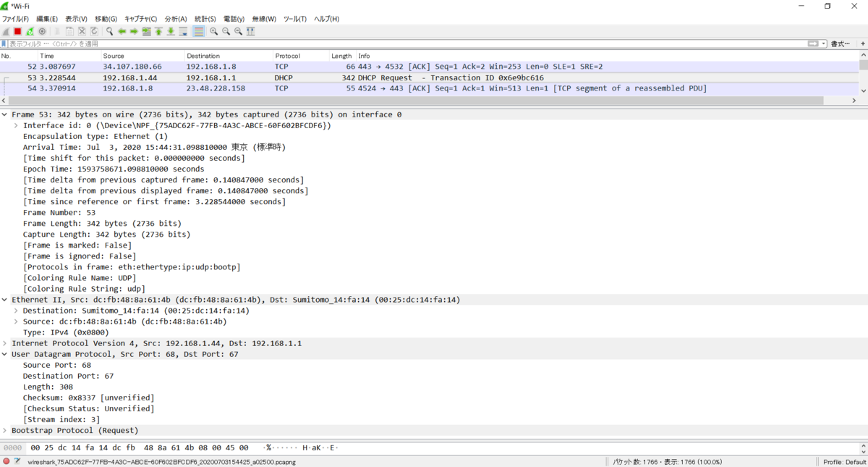Screen dimensions: 868x467
Task: Click Go to specified packet icon
Action: click(x=146, y=31)
